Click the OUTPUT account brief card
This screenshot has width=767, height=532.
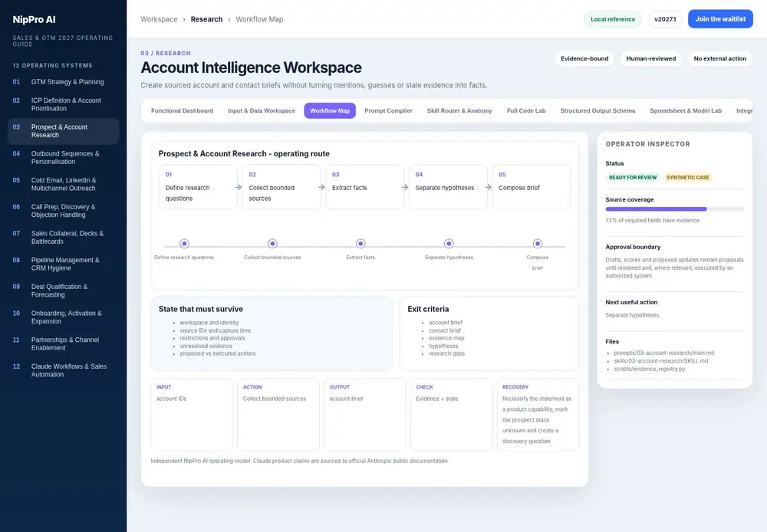(364, 414)
